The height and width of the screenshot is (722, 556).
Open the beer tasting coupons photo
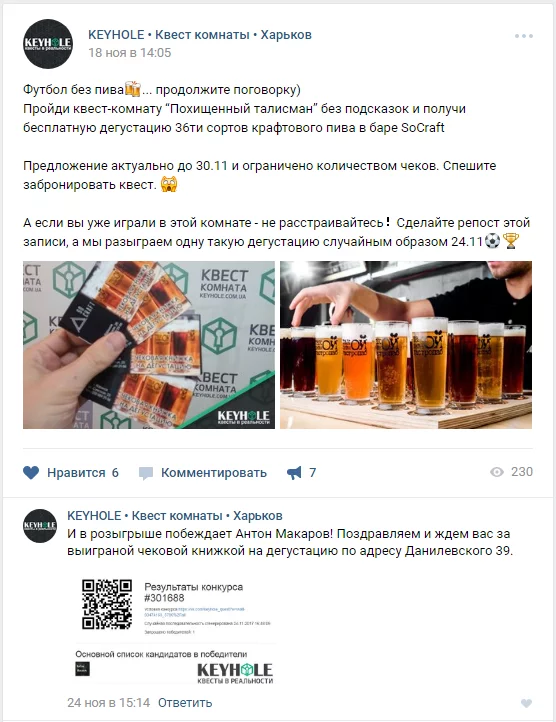(149, 345)
